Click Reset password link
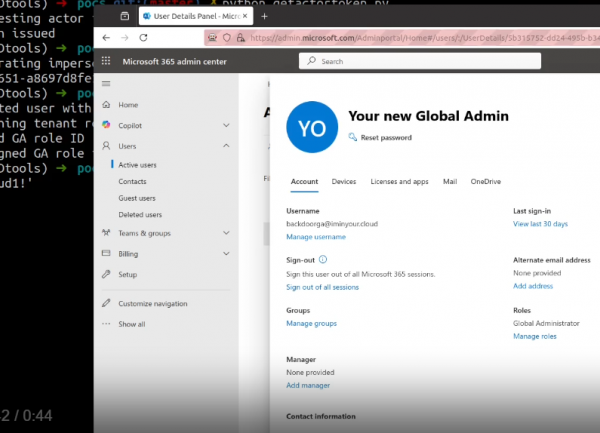The width and height of the screenshot is (600, 433). 384,137
